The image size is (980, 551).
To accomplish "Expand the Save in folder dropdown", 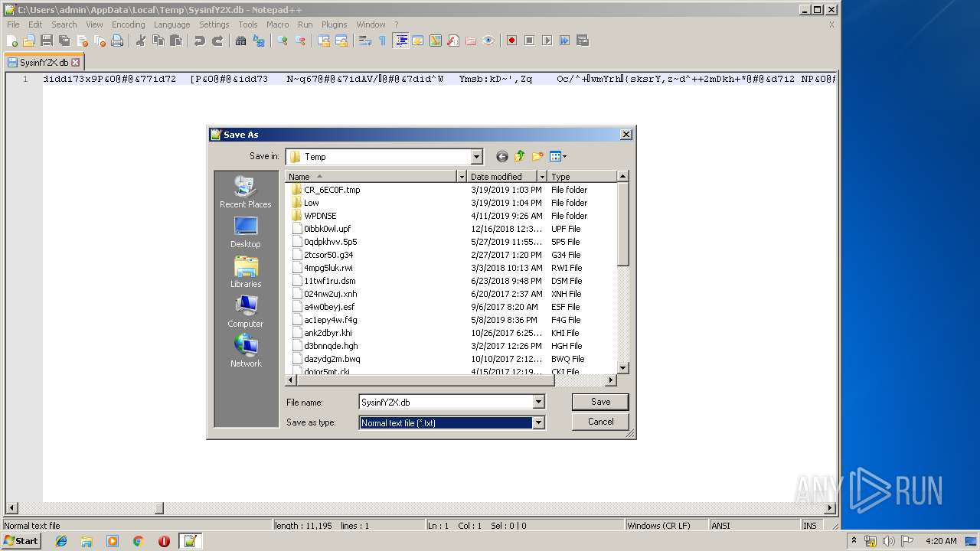I will pyautogui.click(x=476, y=157).
